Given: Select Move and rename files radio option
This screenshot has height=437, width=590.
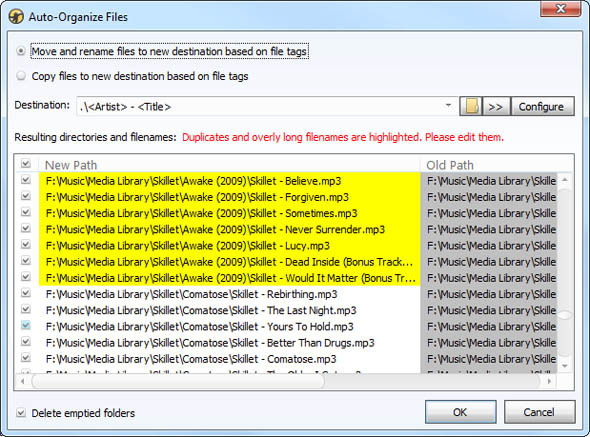Looking at the screenshot, I should click(x=21, y=51).
